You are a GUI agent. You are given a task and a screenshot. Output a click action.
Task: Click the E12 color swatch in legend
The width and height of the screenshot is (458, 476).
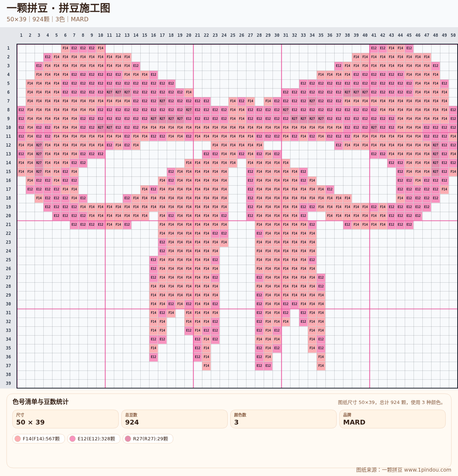[72, 439]
